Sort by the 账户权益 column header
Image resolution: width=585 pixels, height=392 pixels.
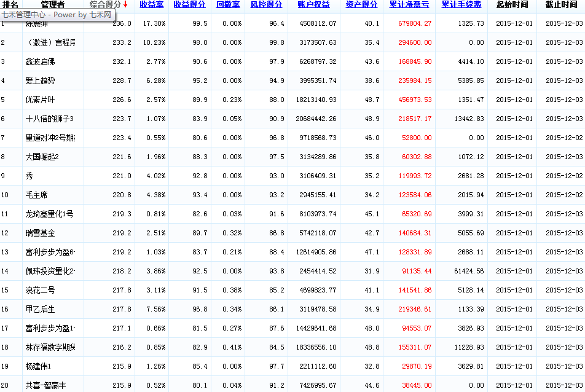tap(314, 4)
